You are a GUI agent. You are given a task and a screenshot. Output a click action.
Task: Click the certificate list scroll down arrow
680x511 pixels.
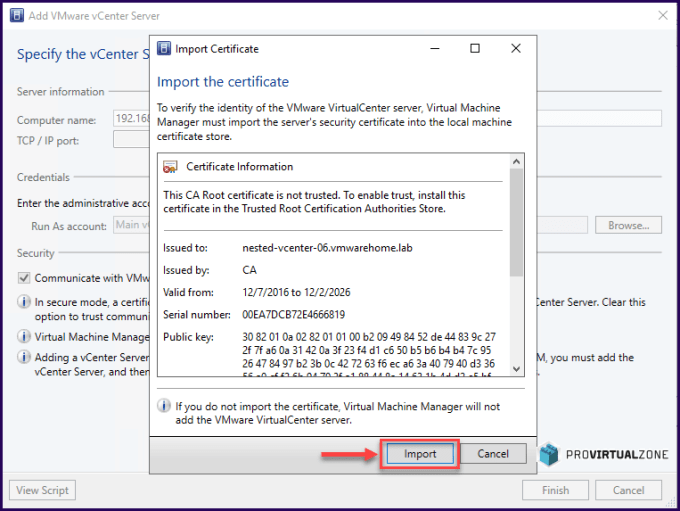516,369
